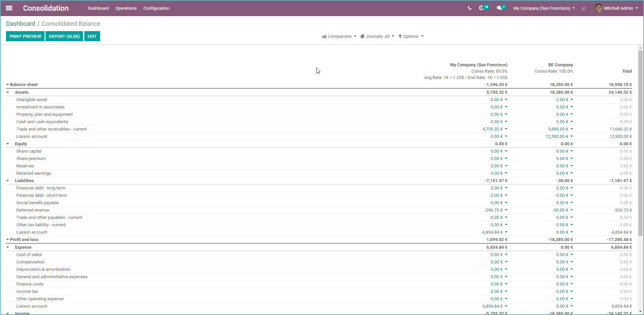Open the Operations menu
Image resolution: width=644 pixels, height=315 pixels.
126,8
